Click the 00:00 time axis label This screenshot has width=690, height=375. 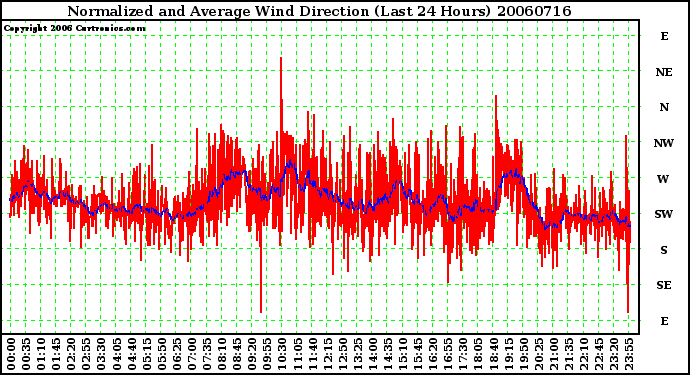coord(11,354)
